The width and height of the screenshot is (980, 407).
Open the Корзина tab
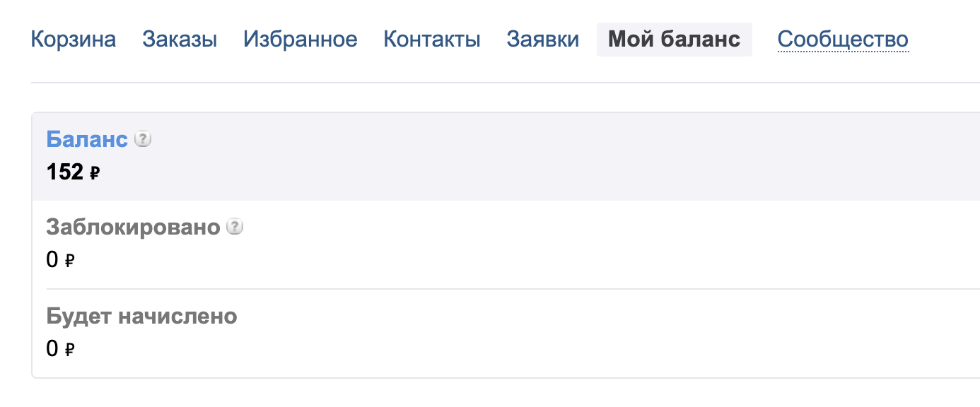[x=74, y=40]
